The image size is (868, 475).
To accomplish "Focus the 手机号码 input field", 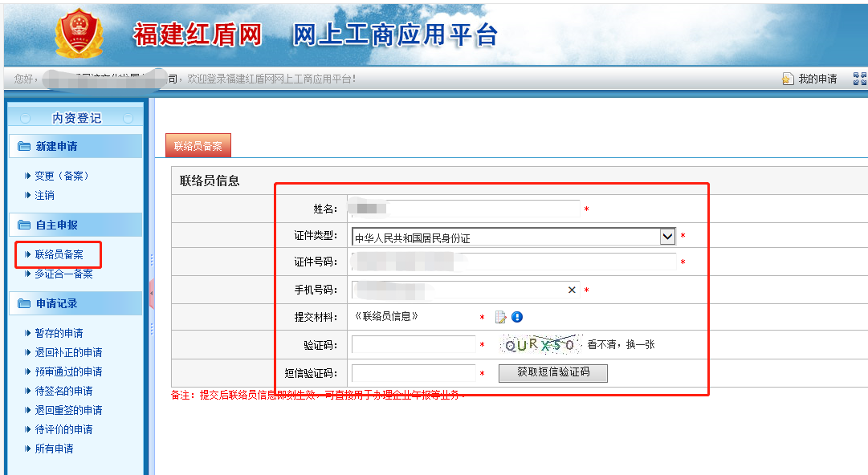I will coord(466,290).
